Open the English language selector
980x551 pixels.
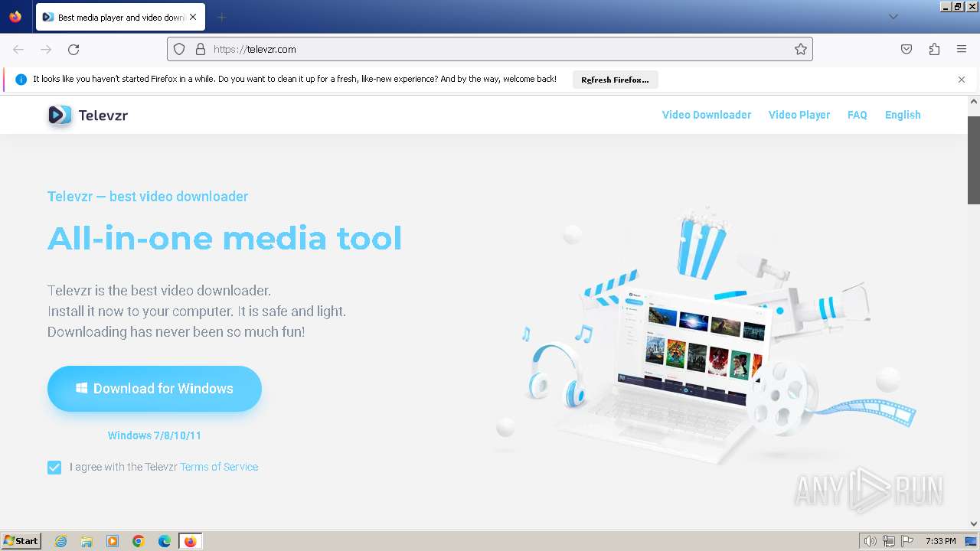(x=903, y=115)
